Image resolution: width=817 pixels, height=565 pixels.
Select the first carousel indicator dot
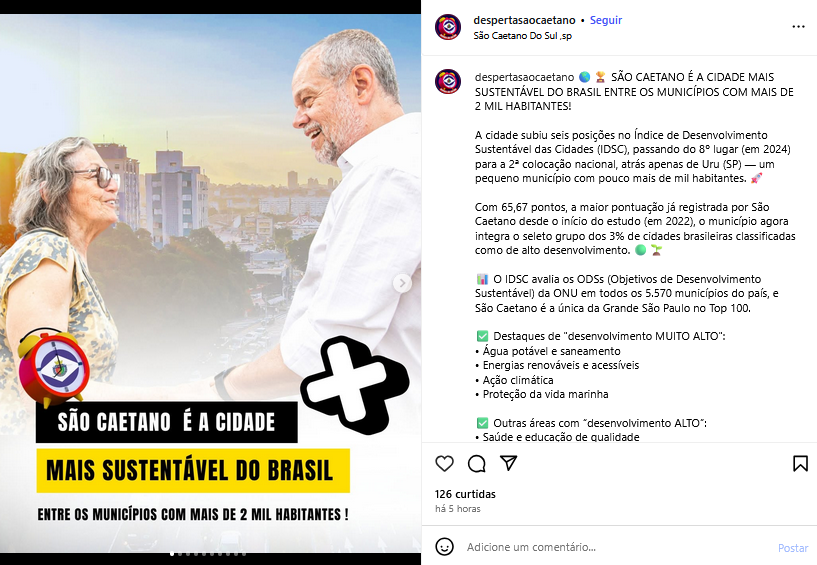[x=172, y=554]
